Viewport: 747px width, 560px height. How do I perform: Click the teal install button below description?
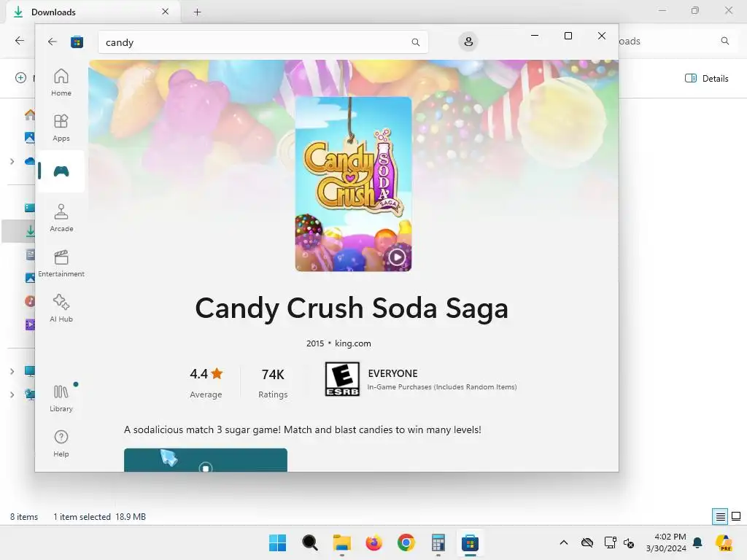[205, 460]
